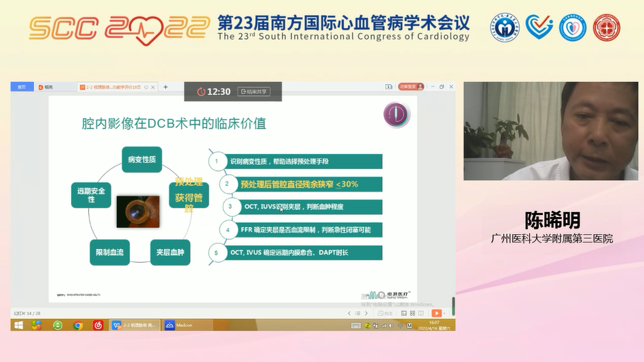Click the SCC 2022 conference logo

120,29
